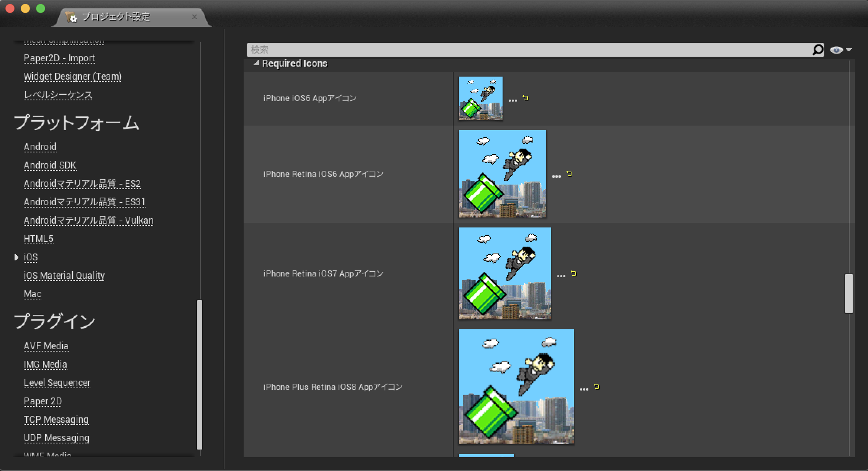This screenshot has width=868, height=471.
Task: Click the iPhone iOS6 Appアイコン label
Action: tap(310, 98)
